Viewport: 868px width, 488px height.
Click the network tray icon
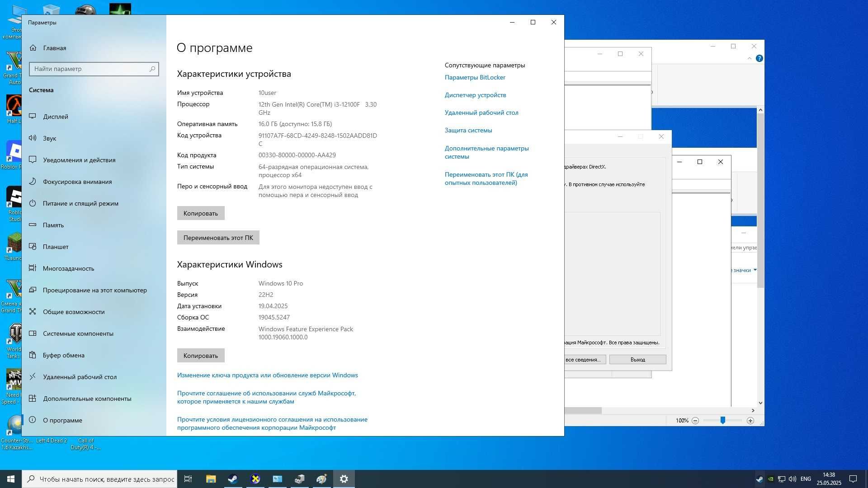pos(781,479)
